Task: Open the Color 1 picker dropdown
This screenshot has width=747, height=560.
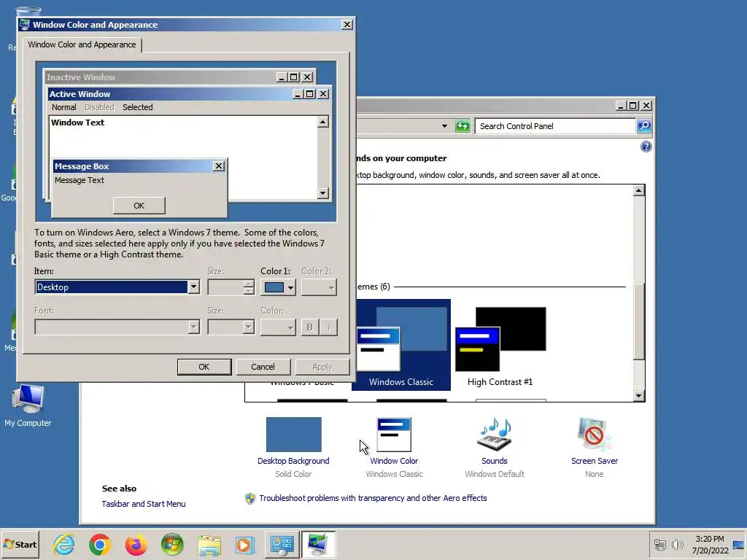Action: [x=278, y=287]
